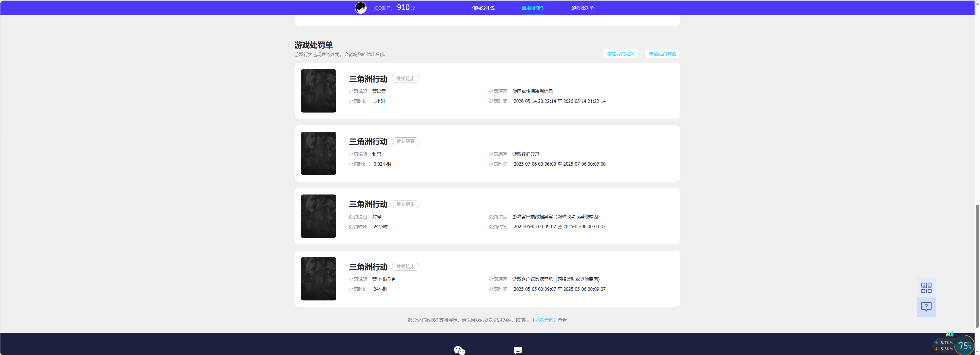Click the message bubble icon in footer
Image resolution: width=980 pixels, height=355 pixels.
[518, 350]
